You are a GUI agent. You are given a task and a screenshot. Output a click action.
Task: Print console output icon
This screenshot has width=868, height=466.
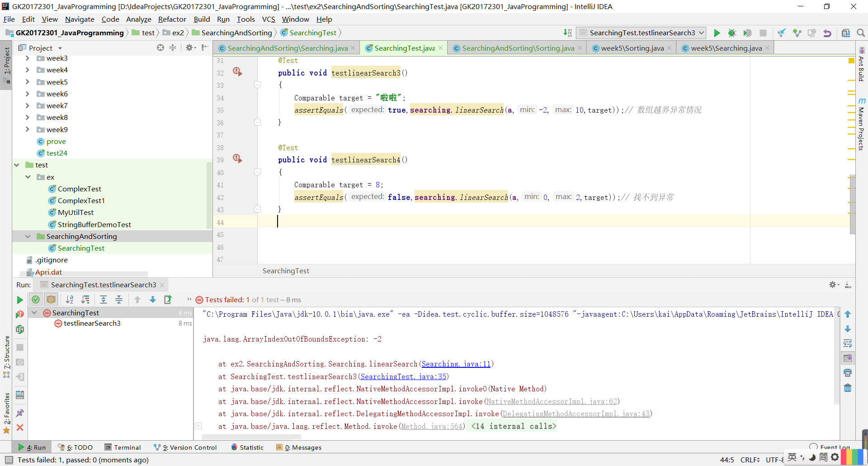(848, 373)
